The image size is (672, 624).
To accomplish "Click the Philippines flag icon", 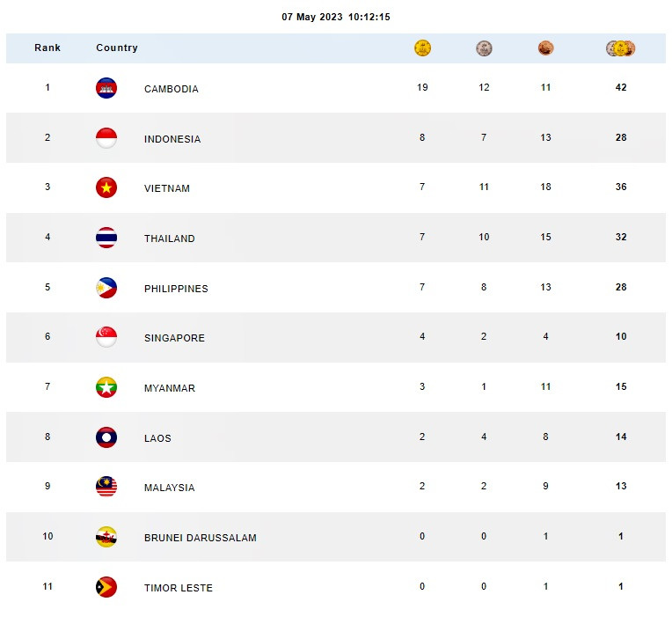I will coord(106,288).
